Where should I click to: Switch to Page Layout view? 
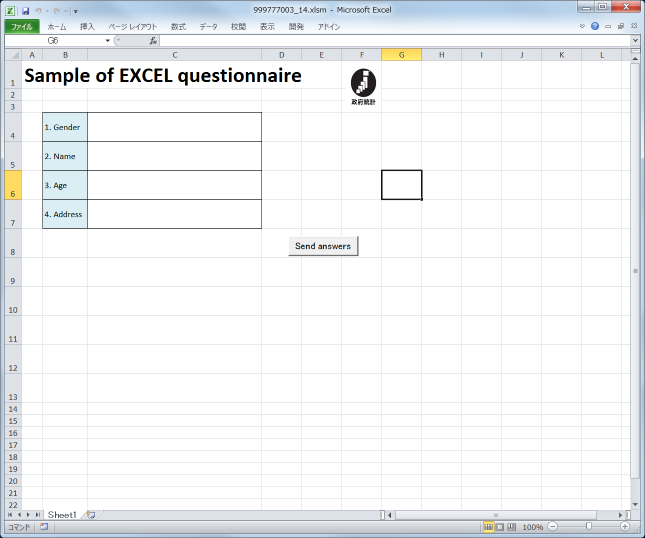click(x=500, y=526)
